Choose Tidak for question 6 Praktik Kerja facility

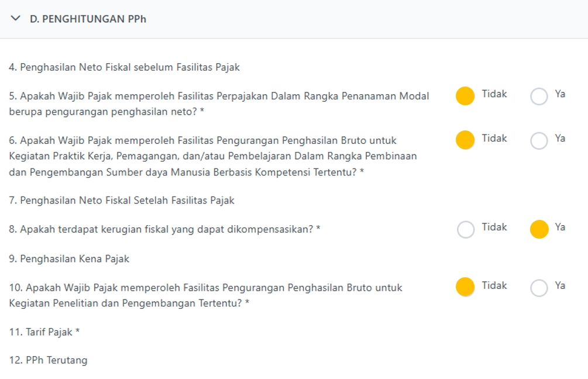click(465, 140)
